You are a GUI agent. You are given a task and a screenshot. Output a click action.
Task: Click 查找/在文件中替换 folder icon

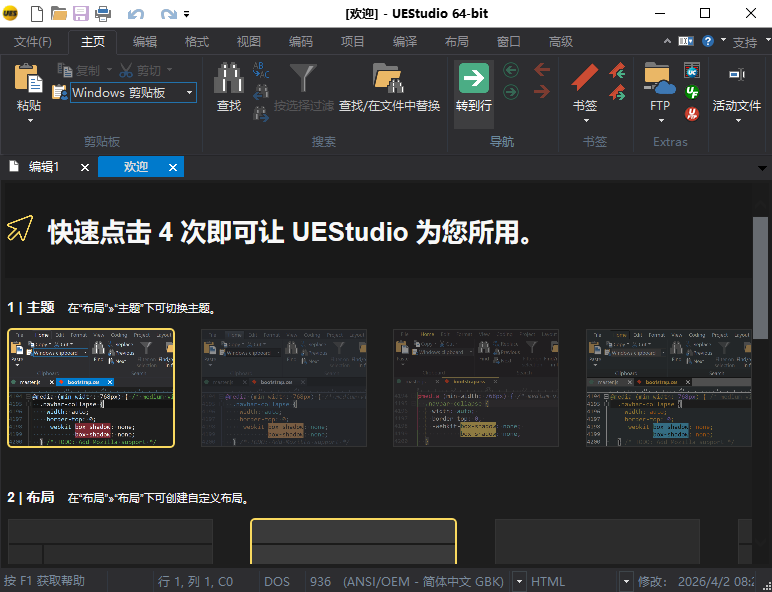(388, 78)
